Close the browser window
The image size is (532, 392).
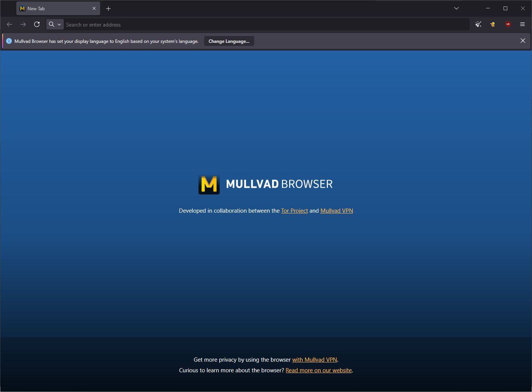[x=523, y=8]
